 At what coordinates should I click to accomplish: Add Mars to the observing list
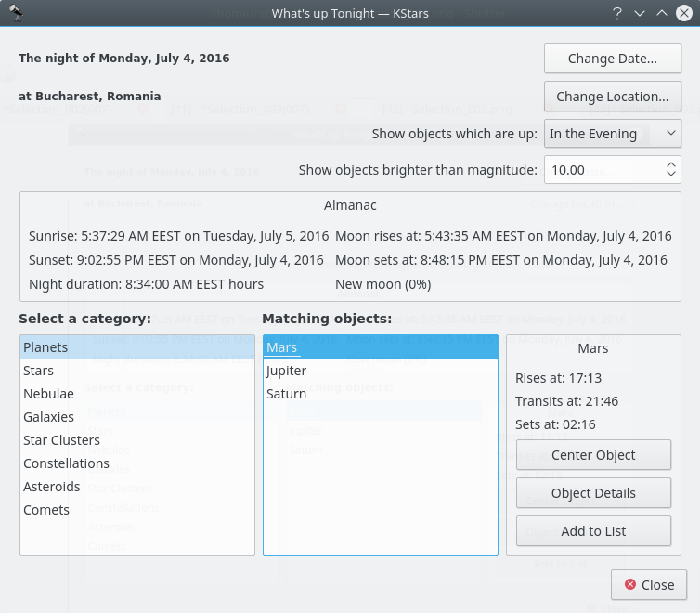click(x=593, y=531)
